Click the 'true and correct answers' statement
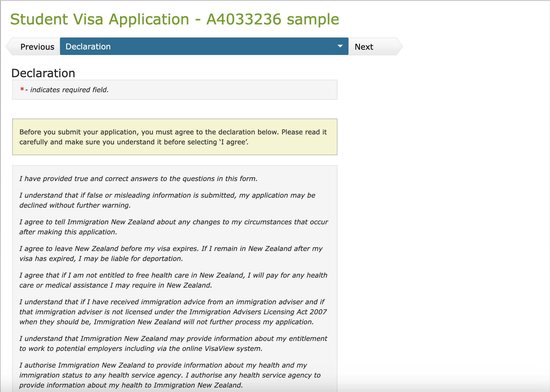Viewport: 550px width, 392px height. click(138, 179)
